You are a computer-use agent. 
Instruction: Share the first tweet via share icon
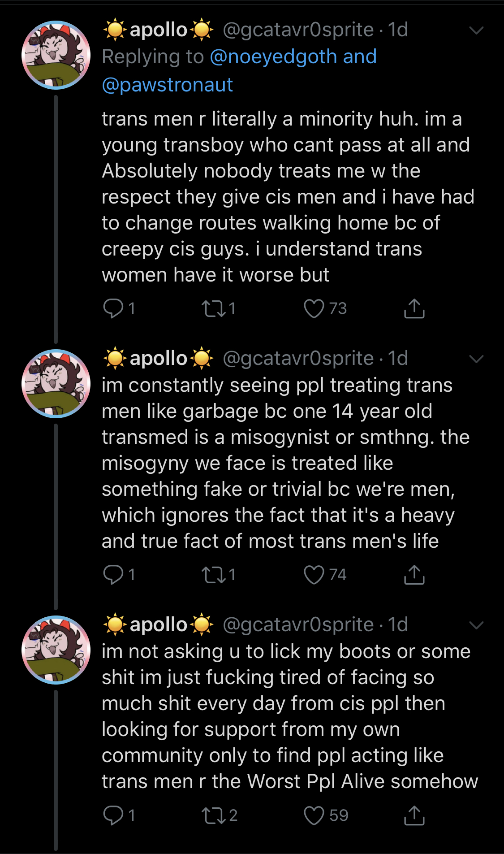pyautogui.click(x=414, y=308)
